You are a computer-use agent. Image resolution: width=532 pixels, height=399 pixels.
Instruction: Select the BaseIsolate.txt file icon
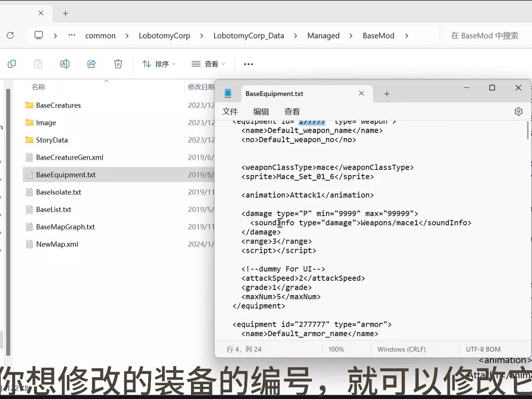(29, 192)
